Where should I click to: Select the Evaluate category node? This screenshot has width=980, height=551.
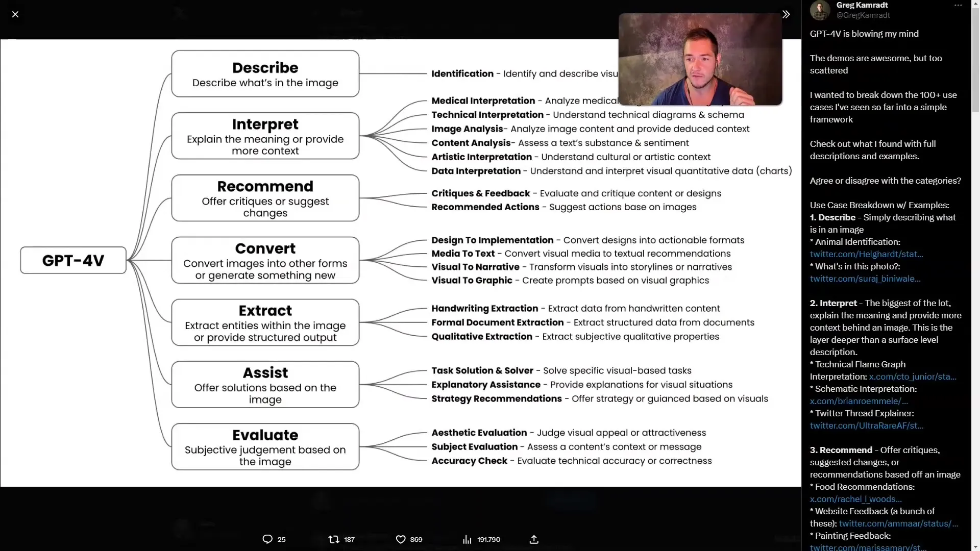(264, 446)
